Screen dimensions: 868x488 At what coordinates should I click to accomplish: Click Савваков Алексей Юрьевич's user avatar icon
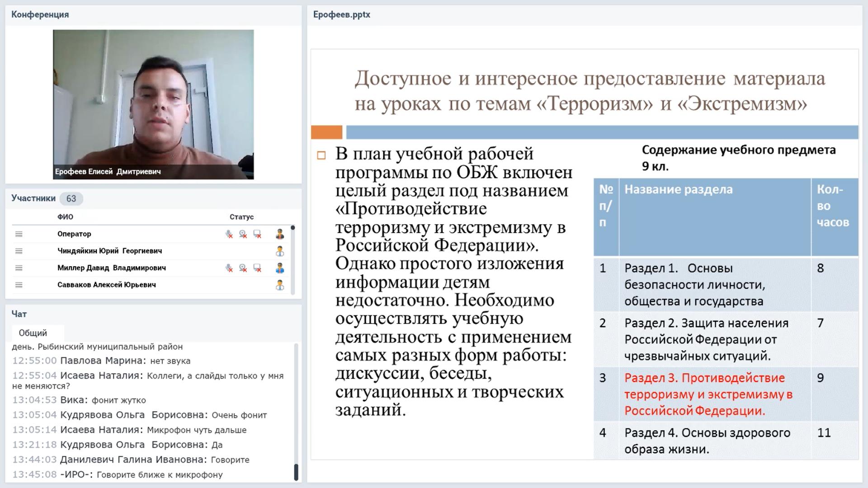click(x=280, y=285)
